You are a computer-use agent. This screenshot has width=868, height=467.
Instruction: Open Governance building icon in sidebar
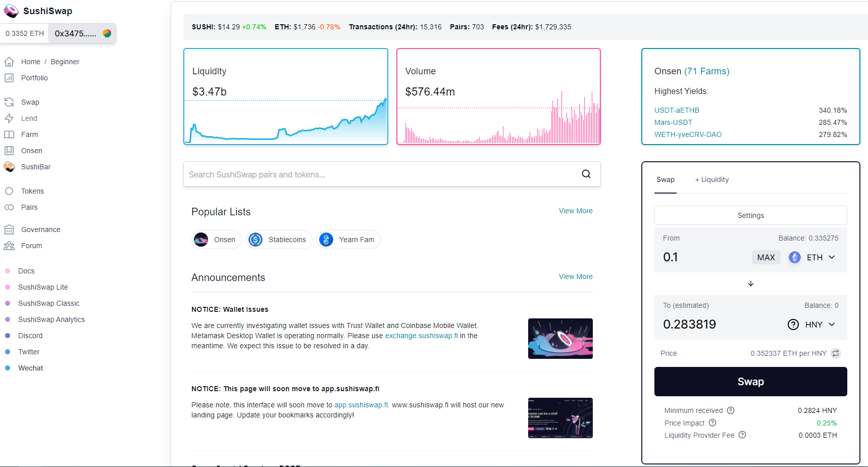coord(9,229)
